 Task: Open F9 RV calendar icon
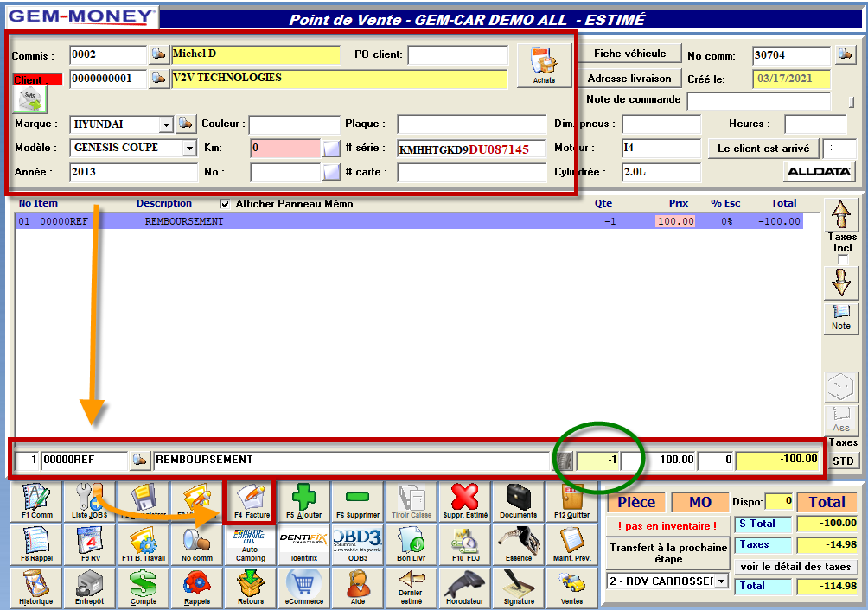[90, 543]
